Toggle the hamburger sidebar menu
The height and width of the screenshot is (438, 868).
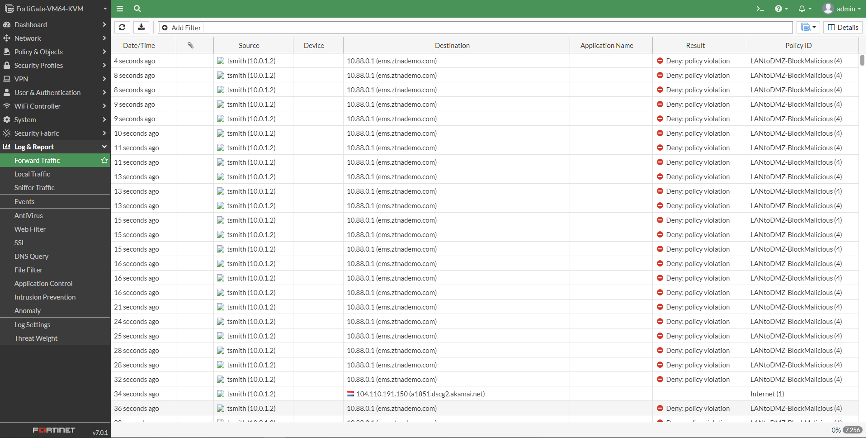(x=120, y=9)
